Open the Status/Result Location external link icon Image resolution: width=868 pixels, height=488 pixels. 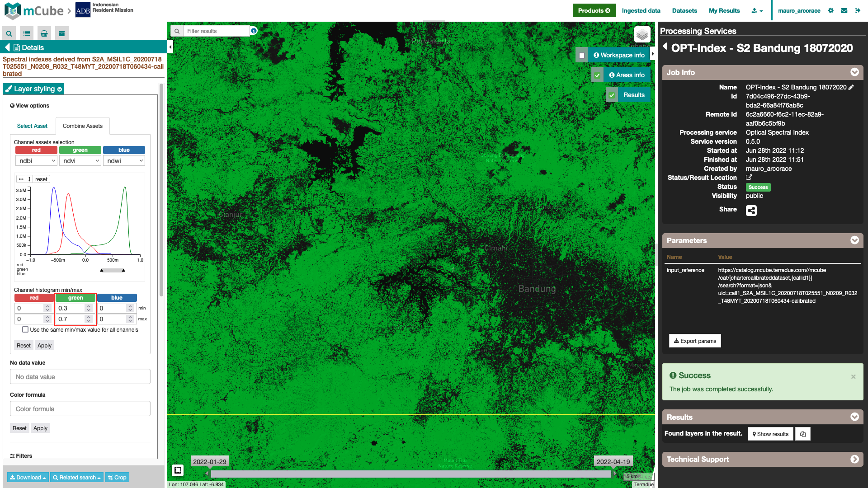pyautogui.click(x=749, y=178)
